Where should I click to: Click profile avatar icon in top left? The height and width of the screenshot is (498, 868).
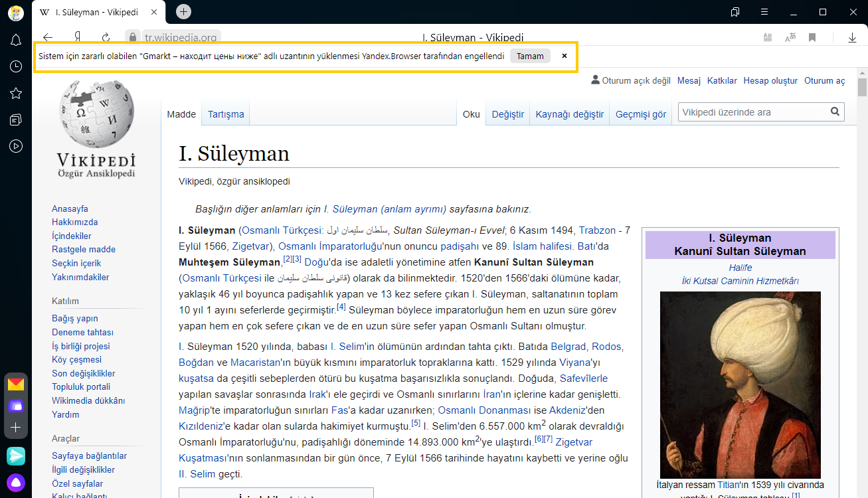16,12
